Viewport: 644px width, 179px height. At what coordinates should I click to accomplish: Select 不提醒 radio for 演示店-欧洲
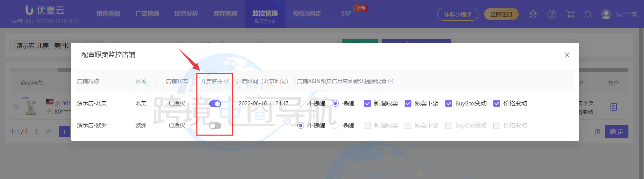pyautogui.click(x=300, y=125)
